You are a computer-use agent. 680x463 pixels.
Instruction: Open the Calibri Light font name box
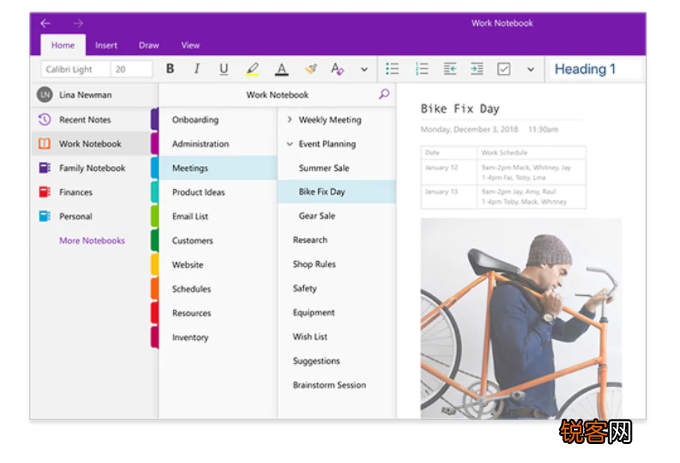[76, 69]
